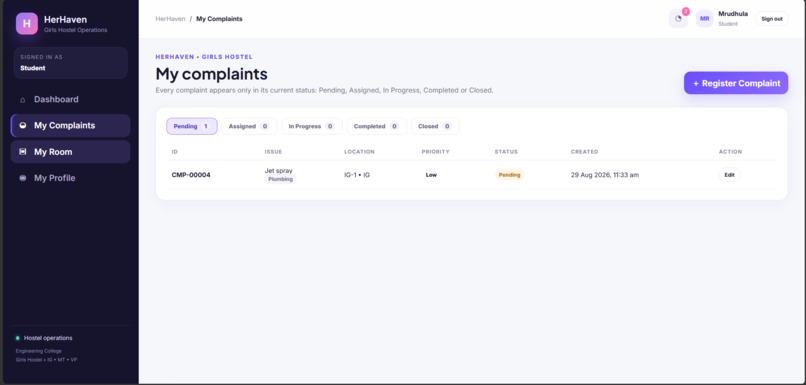Click the ID column header
806x385 pixels.
point(175,152)
